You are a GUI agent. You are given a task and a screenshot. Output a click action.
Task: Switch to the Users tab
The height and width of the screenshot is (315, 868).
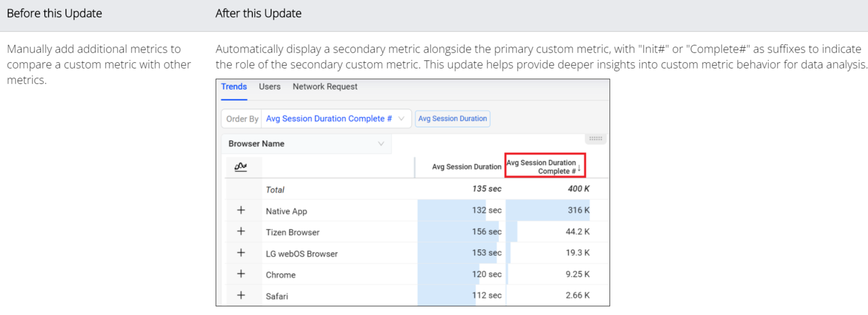tap(269, 87)
